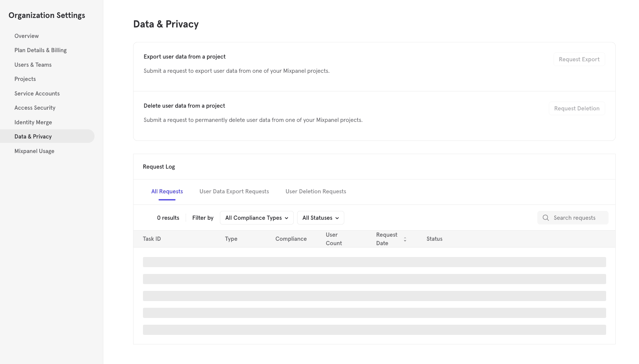Select the Identity Merge section
This screenshot has width=639, height=364.
point(33,122)
